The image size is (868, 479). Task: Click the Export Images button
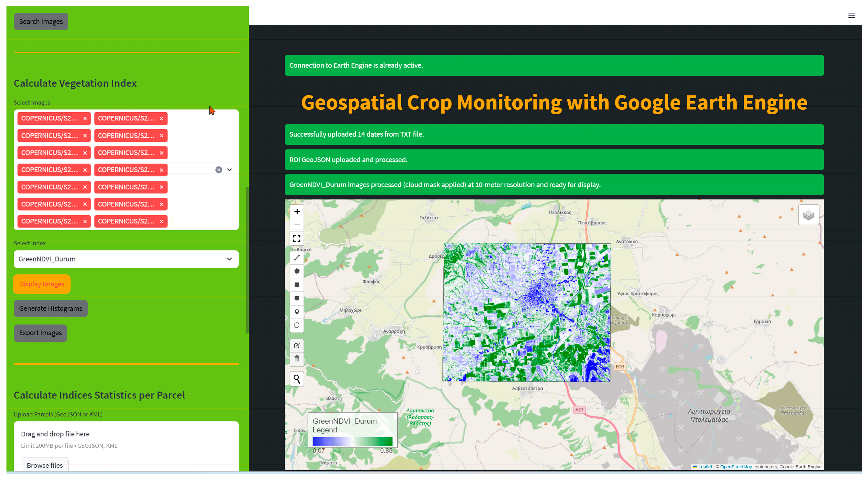pyautogui.click(x=40, y=333)
